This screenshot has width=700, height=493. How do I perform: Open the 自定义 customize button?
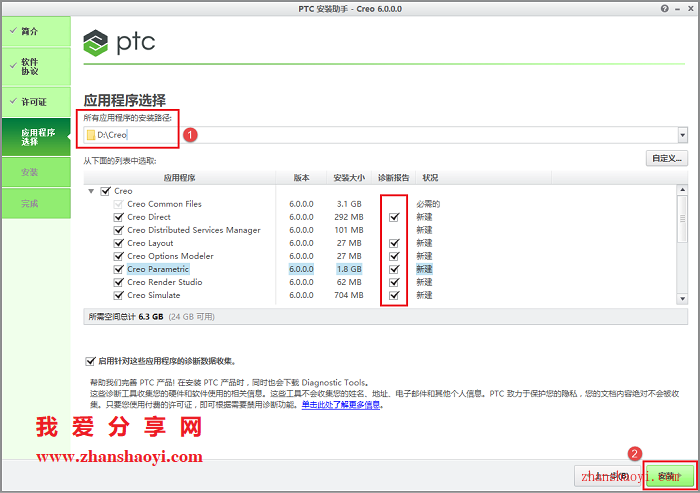point(667,158)
